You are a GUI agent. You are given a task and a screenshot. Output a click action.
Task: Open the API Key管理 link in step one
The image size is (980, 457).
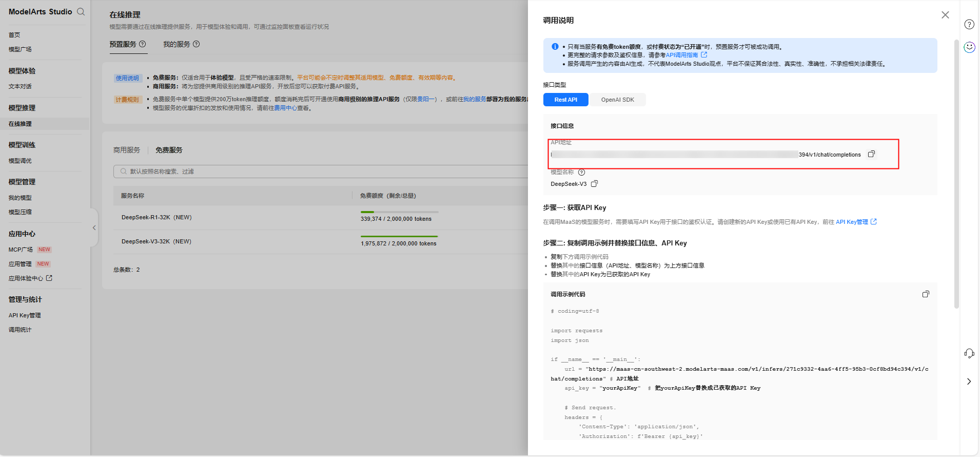[x=852, y=222]
